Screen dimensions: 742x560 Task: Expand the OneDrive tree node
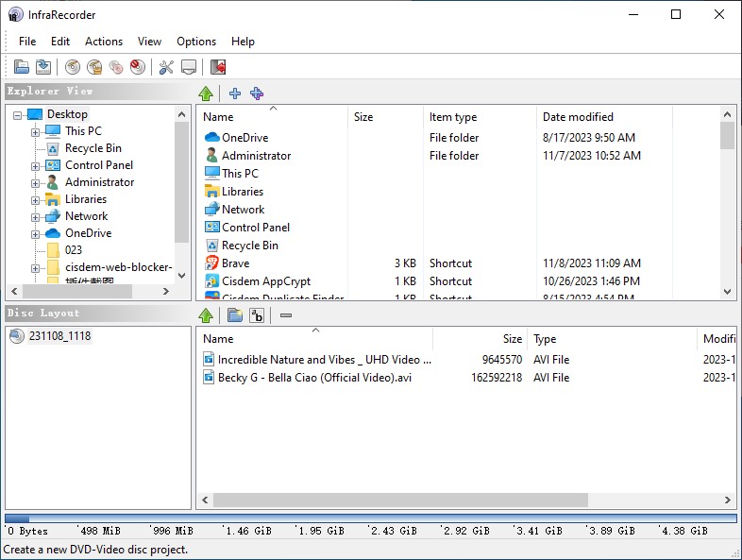point(36,234)
